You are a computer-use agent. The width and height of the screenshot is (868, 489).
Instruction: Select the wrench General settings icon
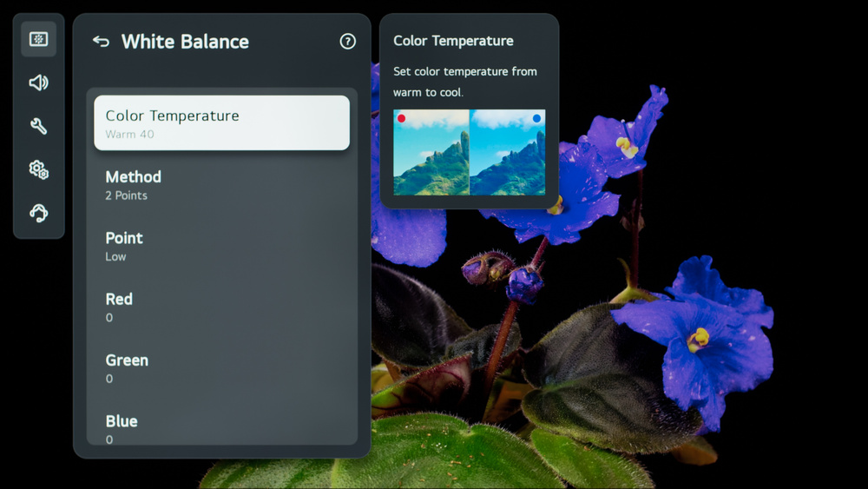pyautogui.click(x=38, y=126)
